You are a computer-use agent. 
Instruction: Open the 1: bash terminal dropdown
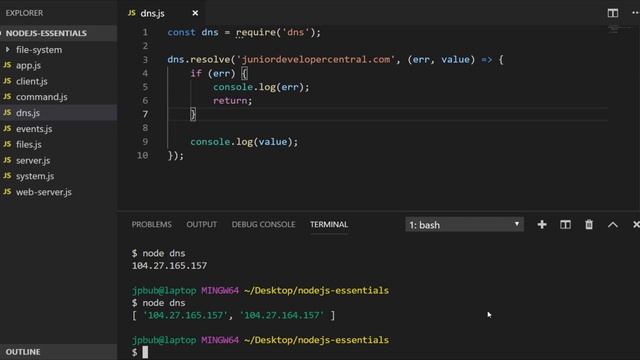(464, 225)
